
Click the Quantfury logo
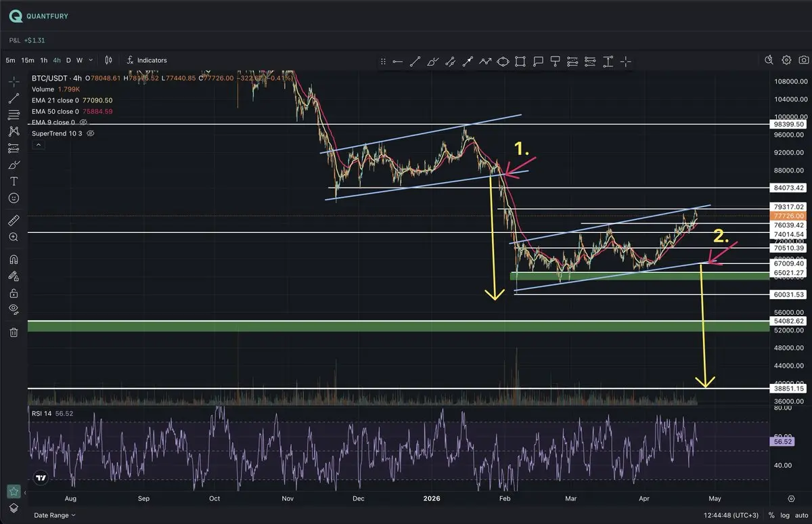click(39, 16)
